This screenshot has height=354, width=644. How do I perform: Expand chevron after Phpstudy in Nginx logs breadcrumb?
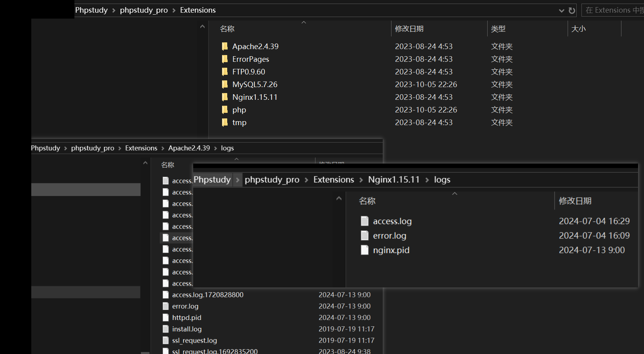(x=237, y=180)
